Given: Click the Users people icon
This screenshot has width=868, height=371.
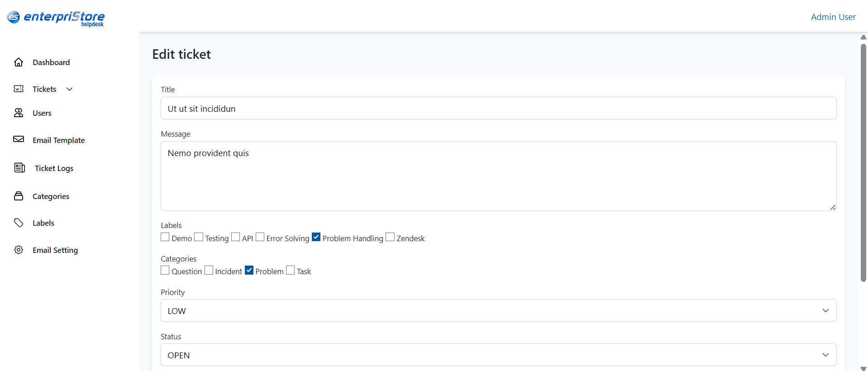Looking at the screenshot, I should coord(19,113).
